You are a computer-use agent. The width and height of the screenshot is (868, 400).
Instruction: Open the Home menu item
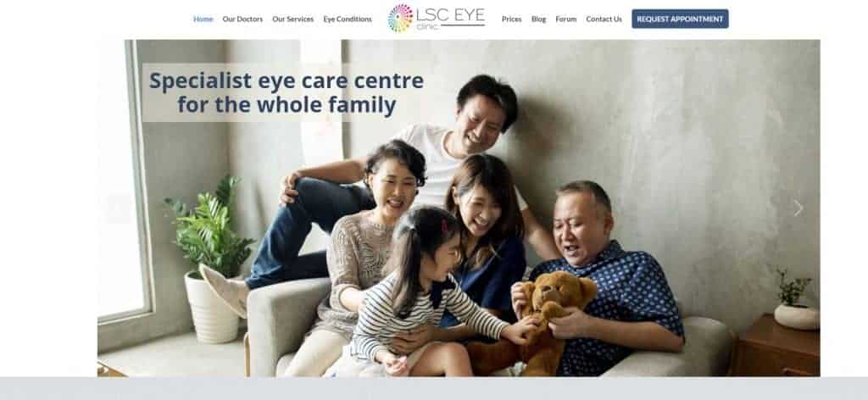[x=203, y=19]
